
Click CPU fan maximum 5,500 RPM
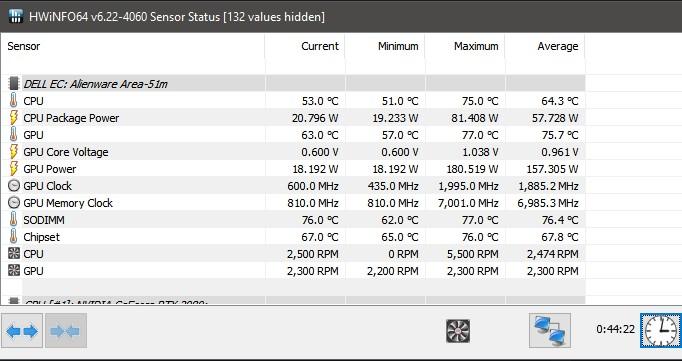[473, 254]
